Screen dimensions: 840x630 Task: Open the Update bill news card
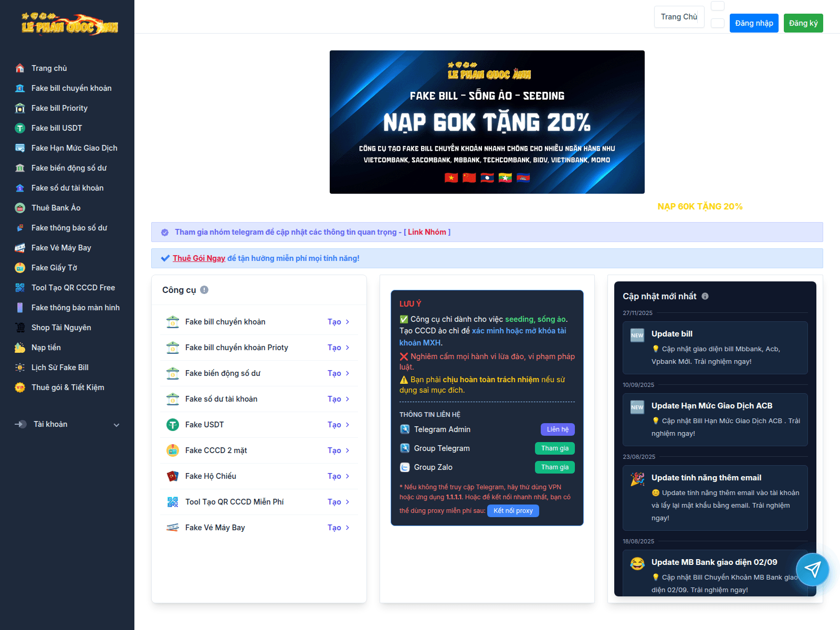(x=715, y=348)
